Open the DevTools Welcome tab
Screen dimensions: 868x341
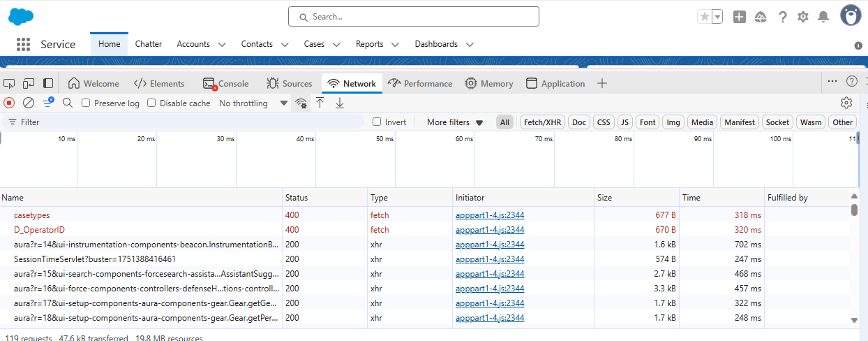click(x=93, y=83)
